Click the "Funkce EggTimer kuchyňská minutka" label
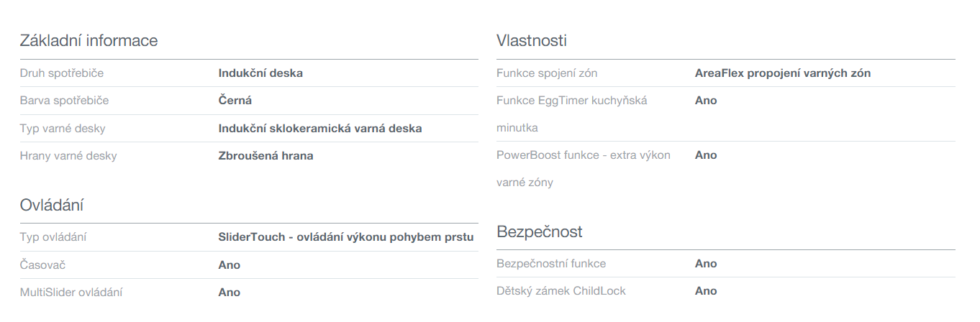The width and height of the screenshot is (980, 322). click(571, 101)
